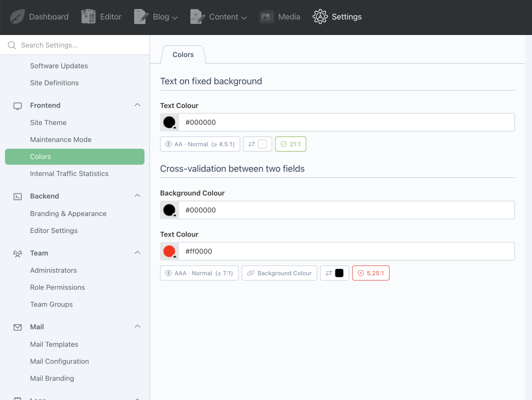Collapse the Frontend section
The height and width of the screenshot is (400, 532).
[137, 105]
